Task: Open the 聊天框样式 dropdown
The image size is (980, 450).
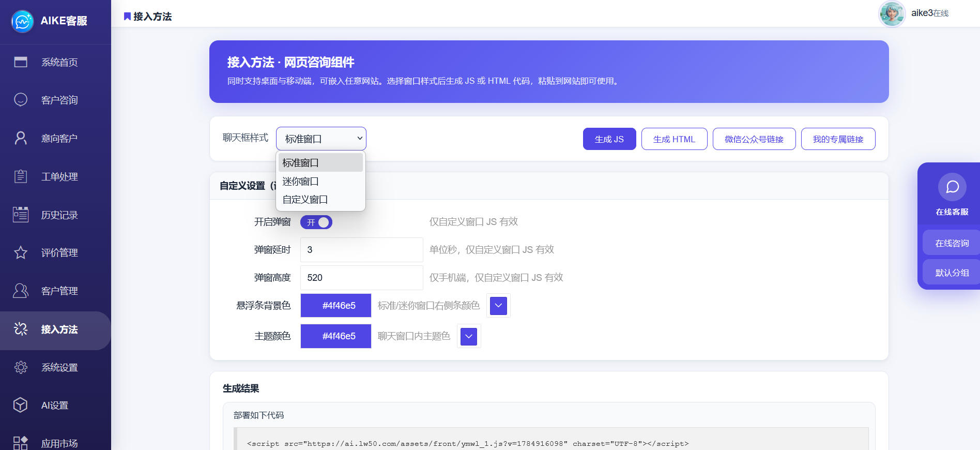Action: pos(321,139)
